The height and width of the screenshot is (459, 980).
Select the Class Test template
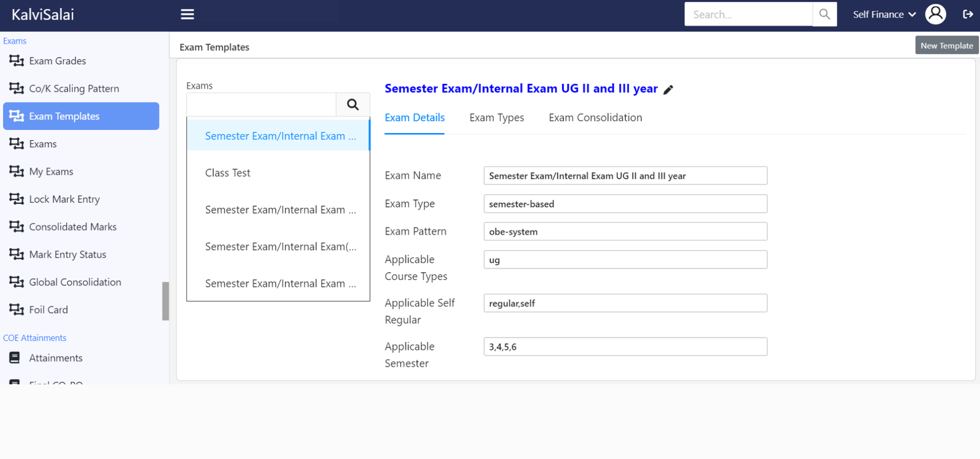[x=278, y=173]
